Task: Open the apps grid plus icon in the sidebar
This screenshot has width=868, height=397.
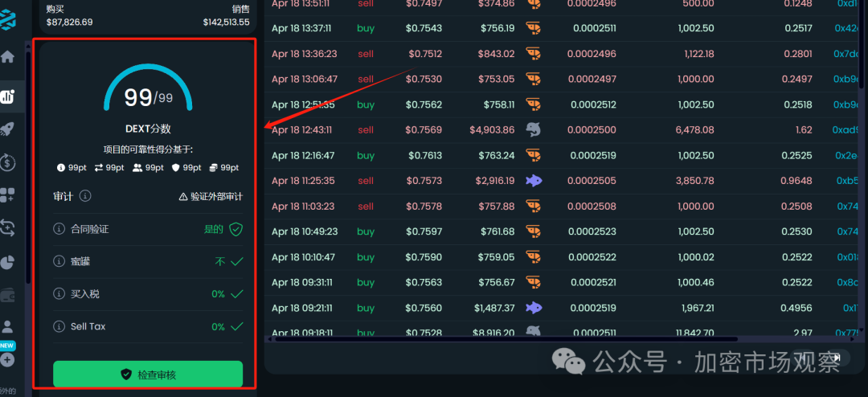Action: point(7,195)
